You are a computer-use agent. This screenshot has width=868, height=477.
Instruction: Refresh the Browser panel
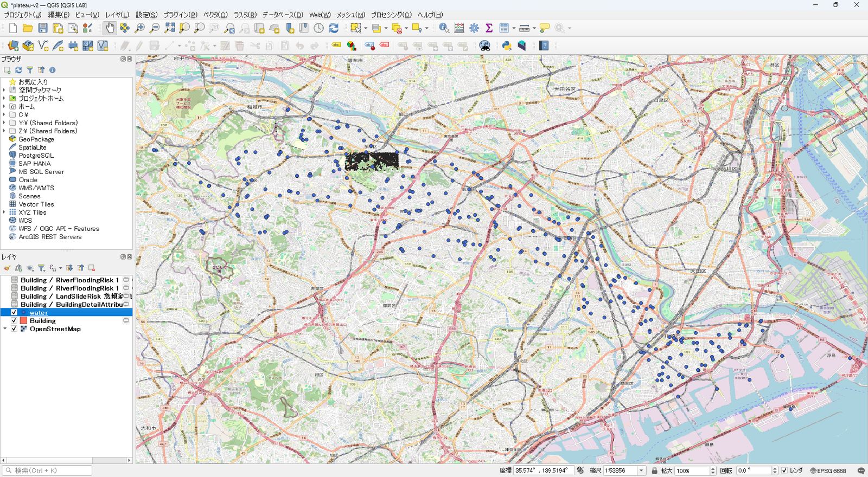(x=18, y=70)
